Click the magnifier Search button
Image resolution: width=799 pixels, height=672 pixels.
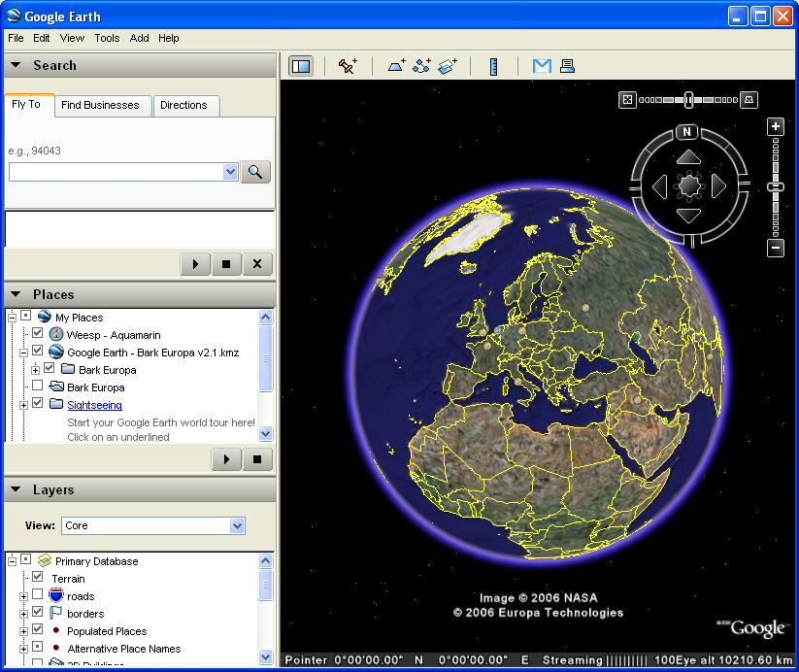(x=255, y=172)
